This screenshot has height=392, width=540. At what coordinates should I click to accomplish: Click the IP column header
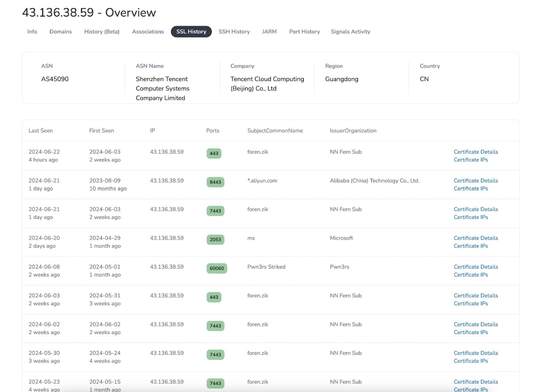click(153, 131)
